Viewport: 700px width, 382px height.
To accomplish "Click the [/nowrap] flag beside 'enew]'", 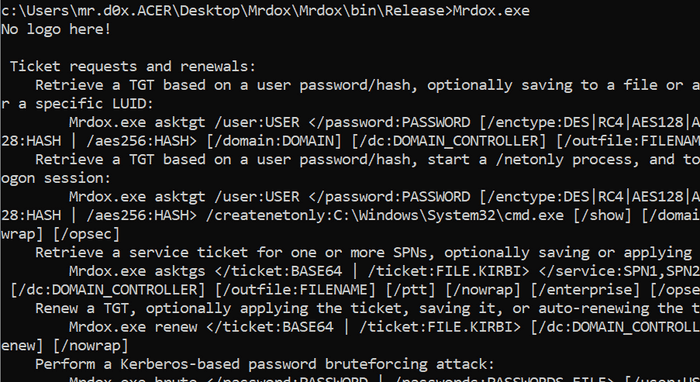I will (90, 346).
